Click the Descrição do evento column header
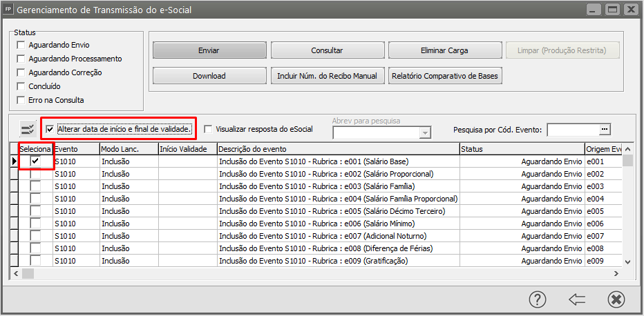 pos(338,148)
